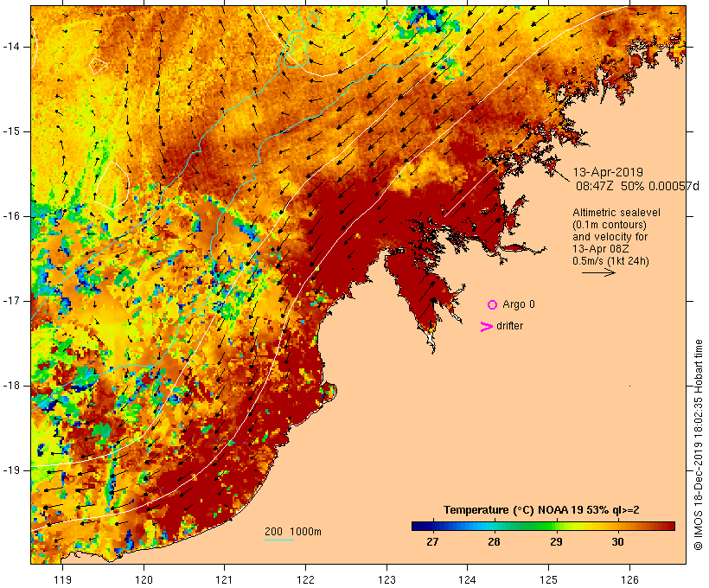Image resolution: width=709 pixels, height=588 pixels.
Task: Click the magenta Argo circle legend marker
Action: tap(493, 305)
